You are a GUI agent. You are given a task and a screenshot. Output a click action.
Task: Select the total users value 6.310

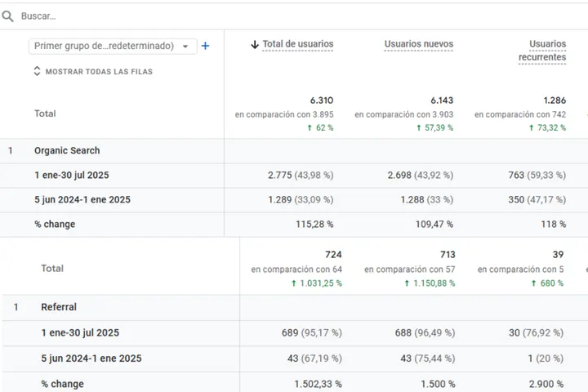pos(322,100)
